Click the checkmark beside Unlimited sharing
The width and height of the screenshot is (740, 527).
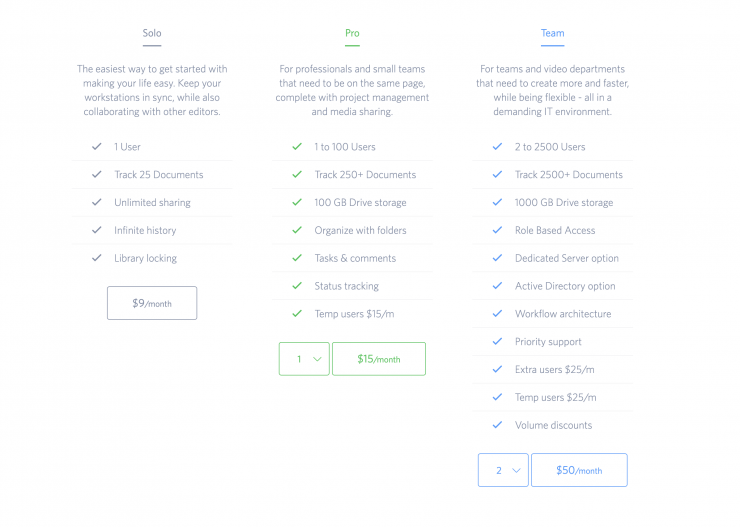coord(97,202)
